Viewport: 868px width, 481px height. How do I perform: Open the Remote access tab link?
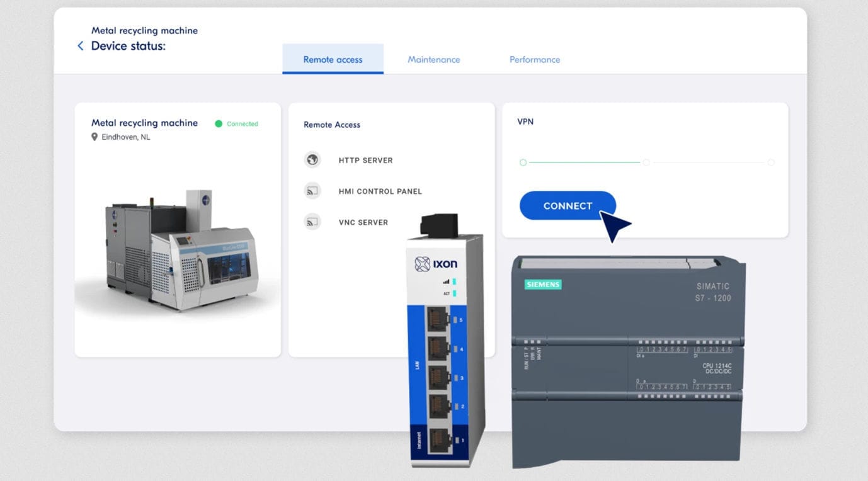click(333, 59)
